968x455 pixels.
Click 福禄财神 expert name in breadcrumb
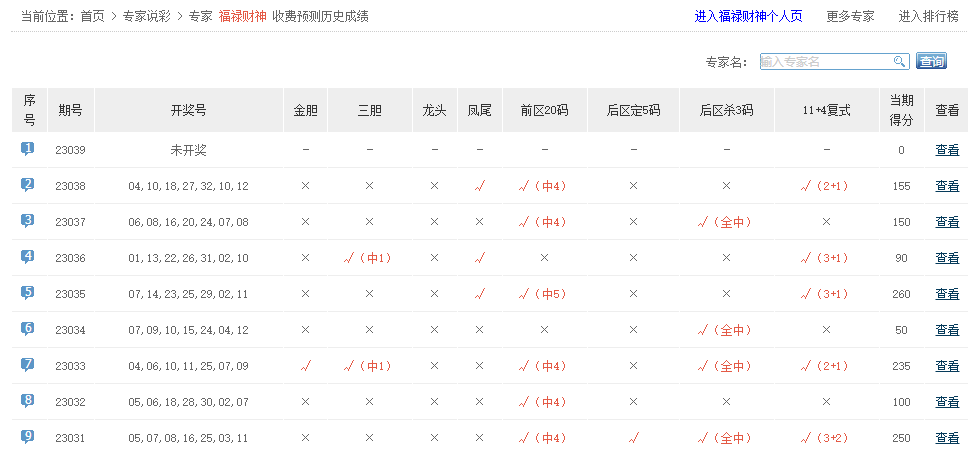[x=241, y=17]
